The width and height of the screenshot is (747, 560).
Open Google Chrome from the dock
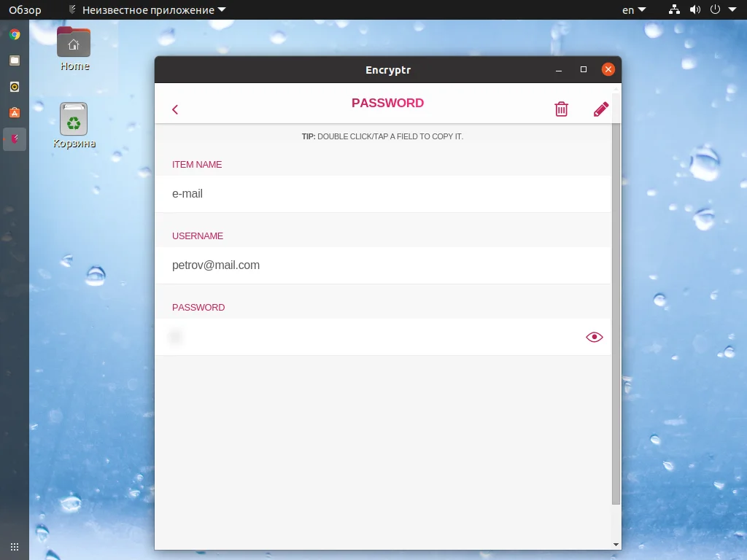coord(15,34)
